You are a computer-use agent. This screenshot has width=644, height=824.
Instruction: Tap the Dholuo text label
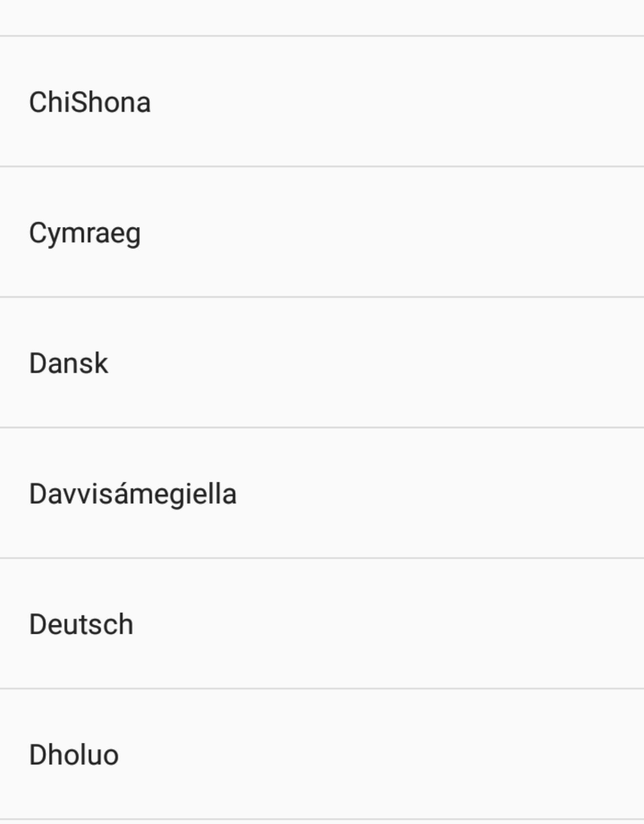pos(74,754)
